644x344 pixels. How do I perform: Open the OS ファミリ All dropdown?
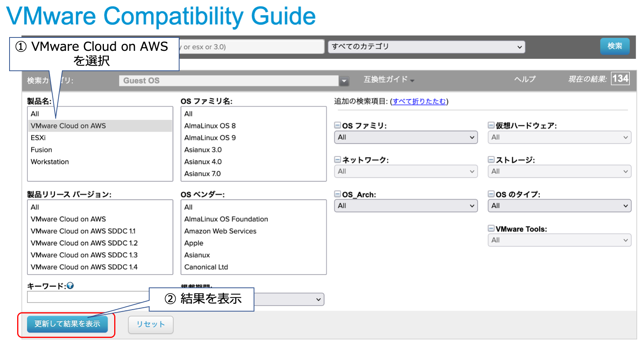(x=406, y=137)
